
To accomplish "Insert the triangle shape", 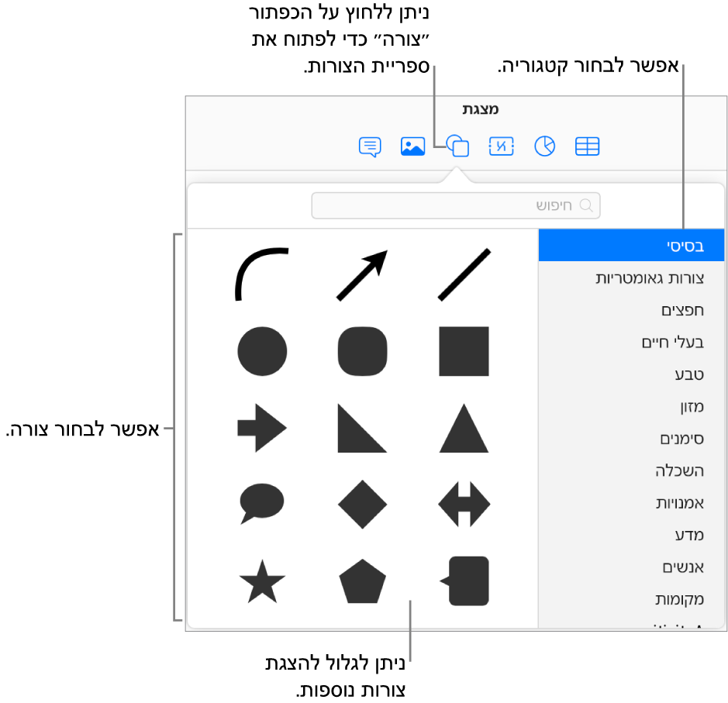I will [x=464, y=428].
